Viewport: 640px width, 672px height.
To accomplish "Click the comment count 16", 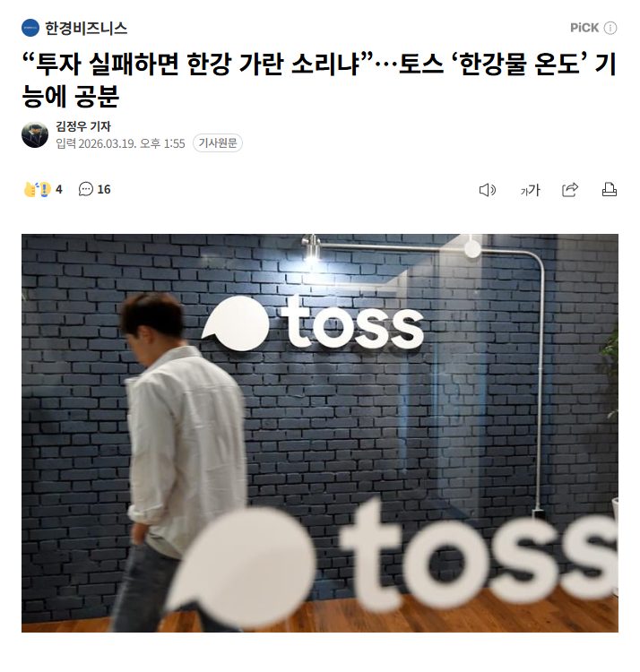I will (x=104, y=189).
